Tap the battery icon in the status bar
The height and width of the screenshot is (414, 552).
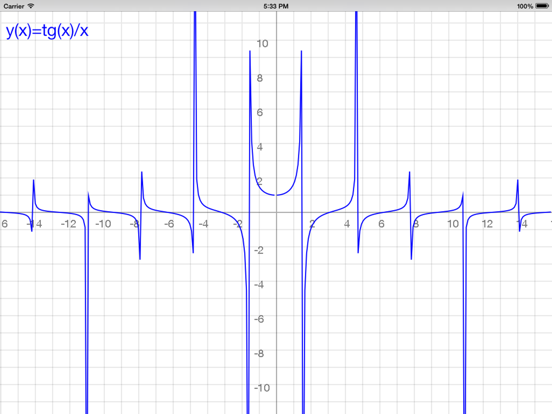pyautogui.click(x=542, y=6)
